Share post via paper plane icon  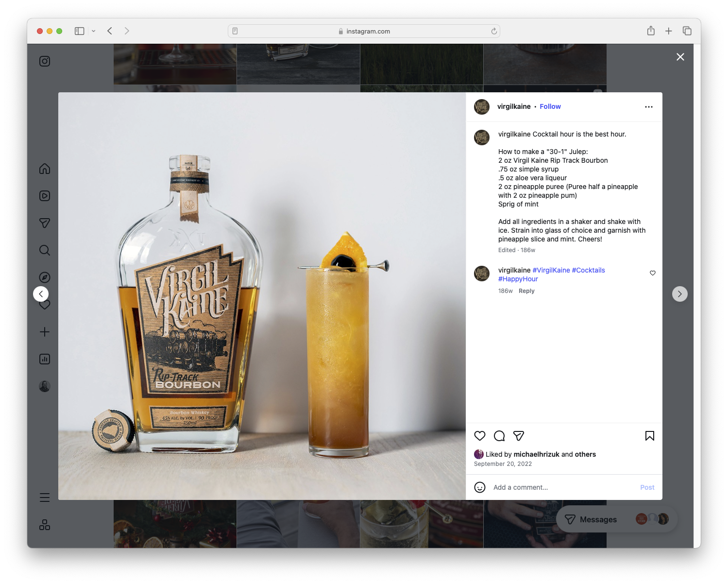(519, 436)
